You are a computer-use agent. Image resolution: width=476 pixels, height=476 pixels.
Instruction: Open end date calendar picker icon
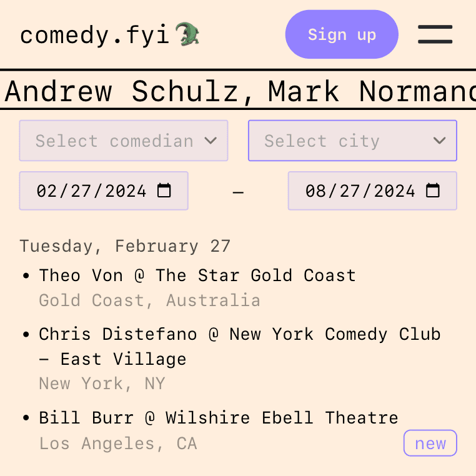(x=433, y=191)
